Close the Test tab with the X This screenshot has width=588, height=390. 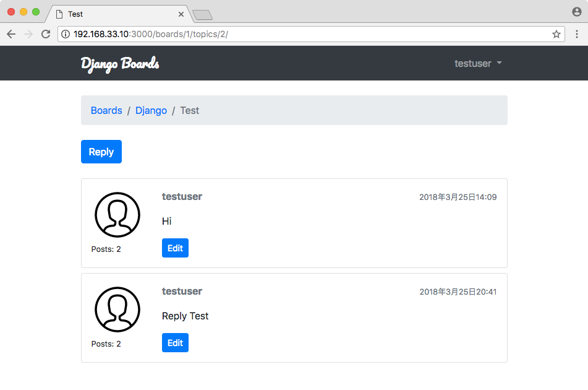tap(181, 14)
